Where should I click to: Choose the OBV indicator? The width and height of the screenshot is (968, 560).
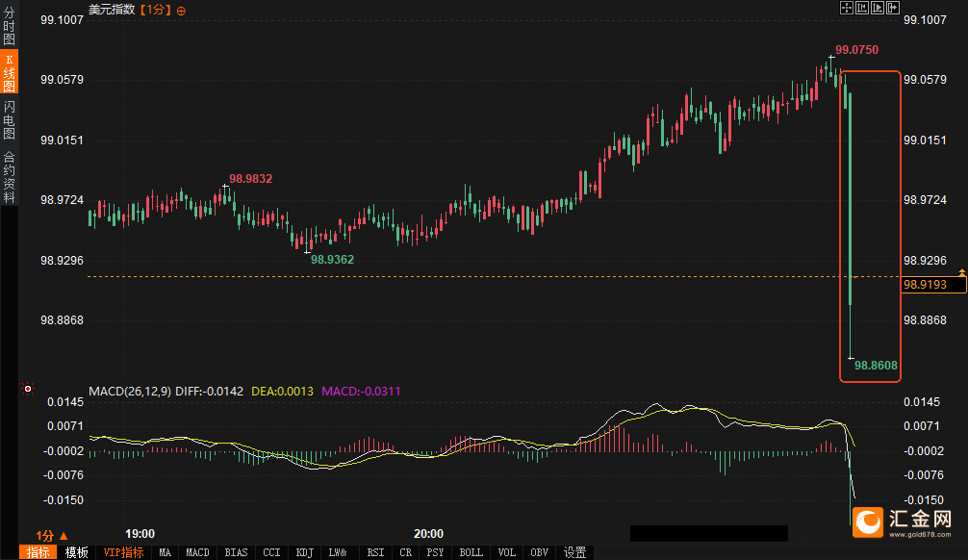click(540, 552)
